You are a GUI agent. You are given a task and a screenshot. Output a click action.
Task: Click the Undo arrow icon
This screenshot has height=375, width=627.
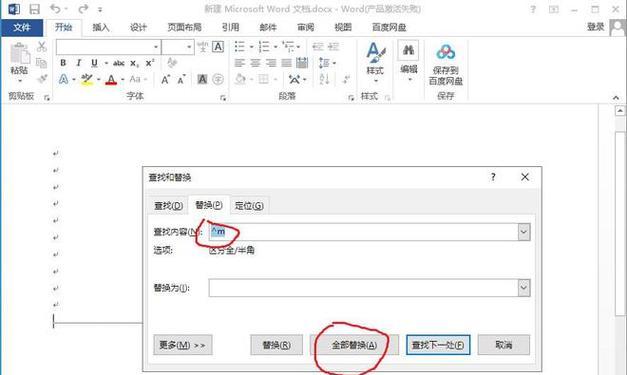pyautogui.click(x=56, y=9)
